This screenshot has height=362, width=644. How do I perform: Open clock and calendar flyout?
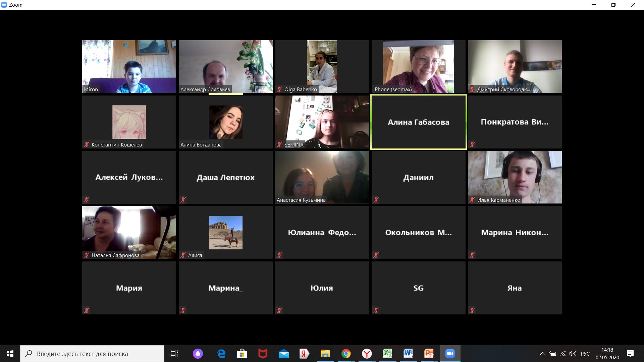tap(607, 354)
